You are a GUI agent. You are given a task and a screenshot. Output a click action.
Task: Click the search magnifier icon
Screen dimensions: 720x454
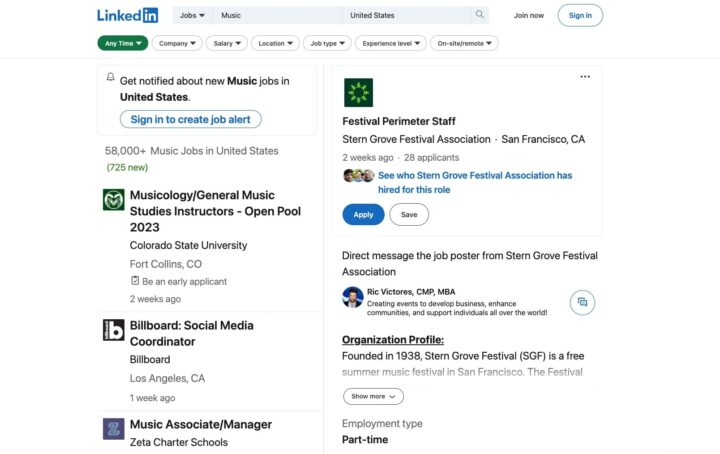click(x=480, y=15)
